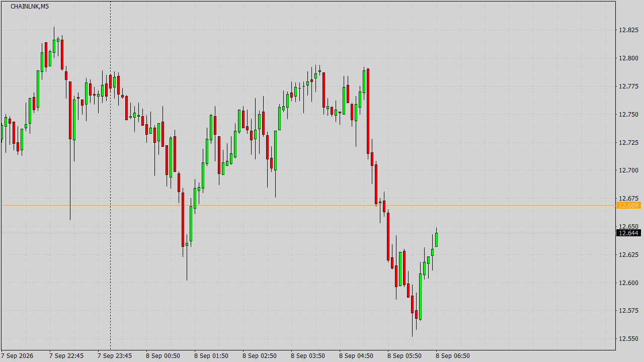Click the 12.725 price axis label
The width and height of the screenshot is (644, 362).
point(628,143)
